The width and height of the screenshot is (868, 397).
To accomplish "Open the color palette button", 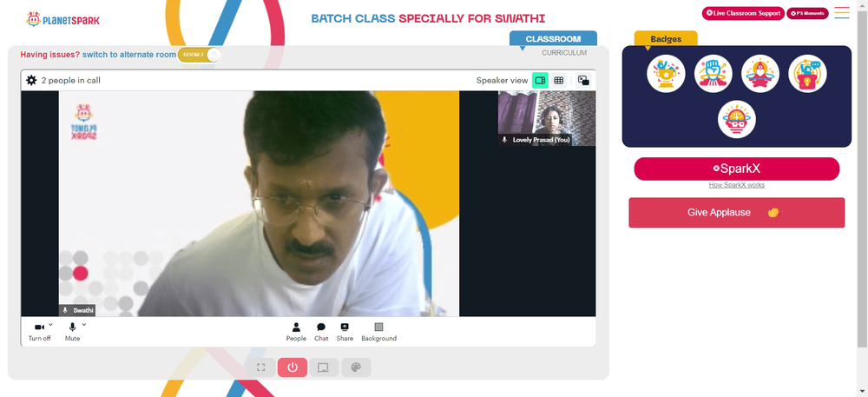I will pyautogui.click(x=356, y=367).
